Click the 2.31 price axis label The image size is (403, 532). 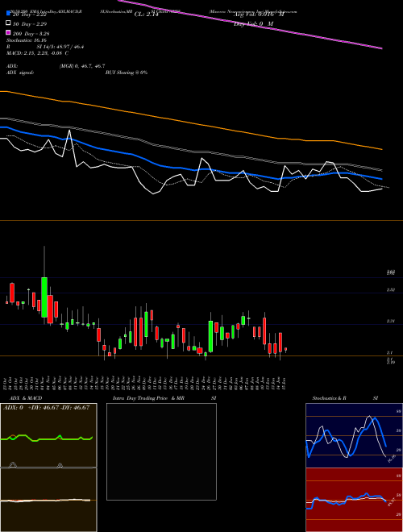(x=390, y=321)
